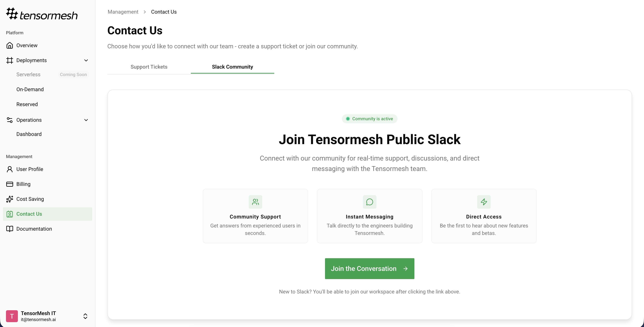The image size is (644, 327).
Task: Select the Operations settings icon
Action: pos(10,120)
